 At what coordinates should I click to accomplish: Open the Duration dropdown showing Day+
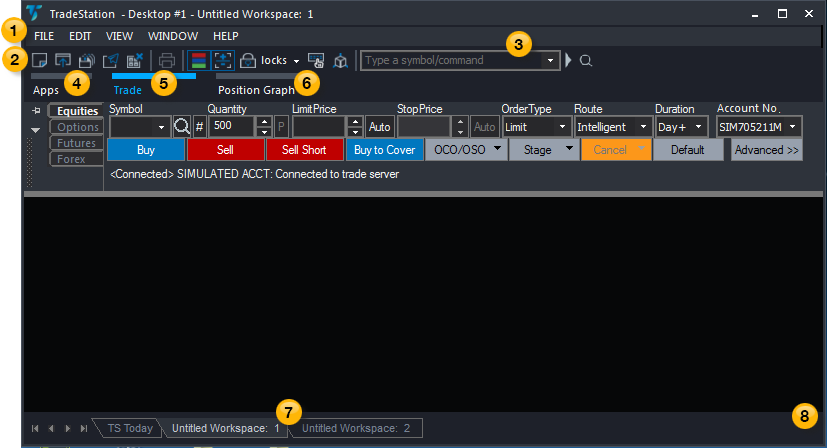click(681, 127)
